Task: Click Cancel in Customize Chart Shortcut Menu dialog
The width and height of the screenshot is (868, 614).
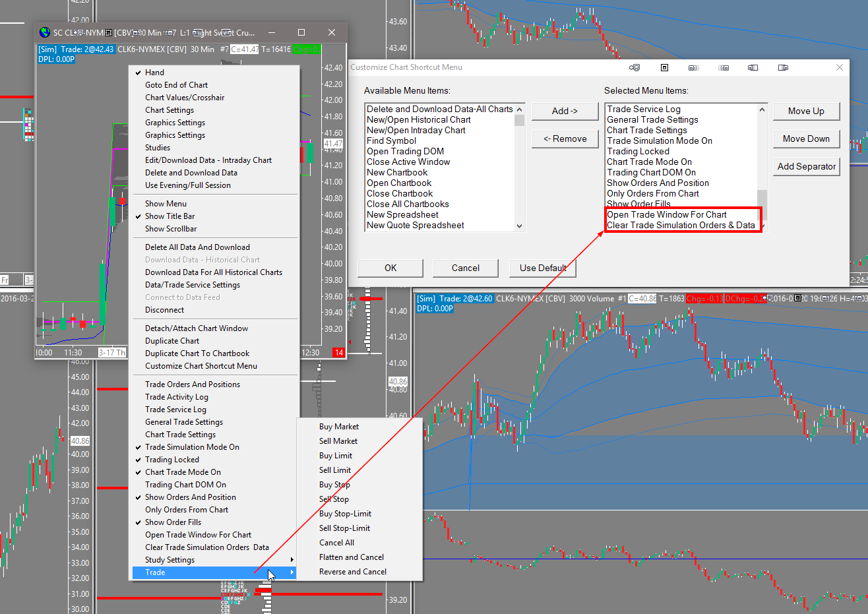Action: 466,268
